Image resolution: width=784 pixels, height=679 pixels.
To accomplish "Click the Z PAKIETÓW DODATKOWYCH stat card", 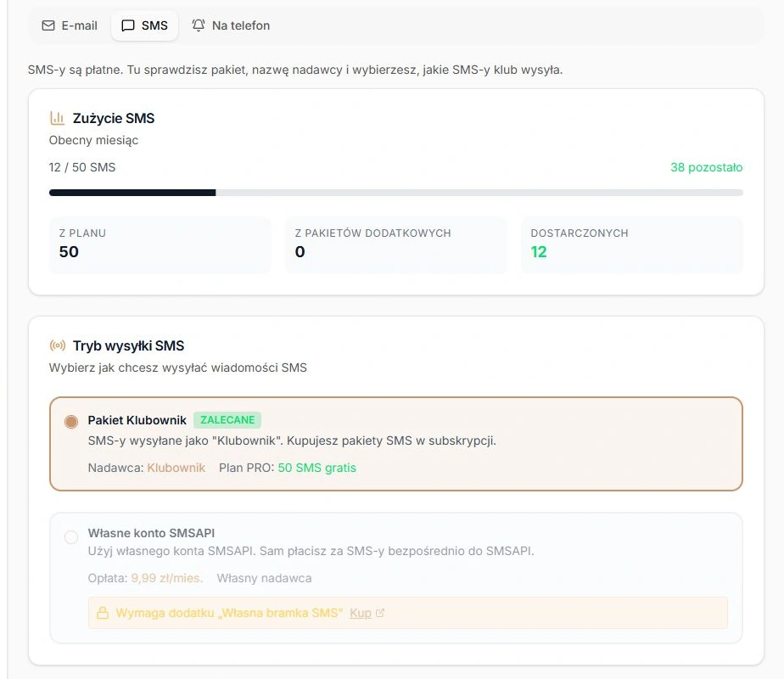I will [x=396, y=245].
